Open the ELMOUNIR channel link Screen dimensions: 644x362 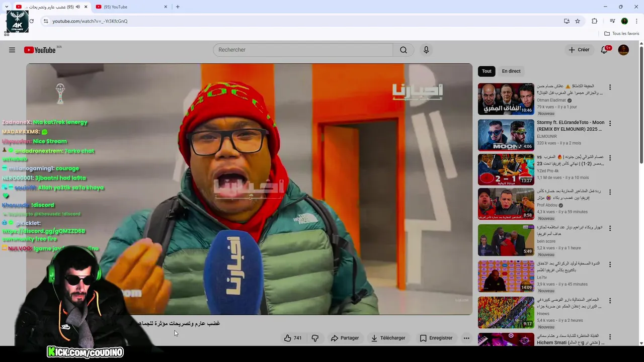(547, 136)
